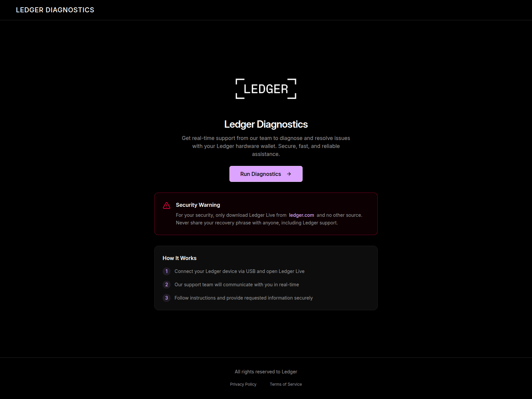Viewport: 532px width, 399px height.
Task: Click the arrow icon in Run Diagnostics
Action: point(289,174)
